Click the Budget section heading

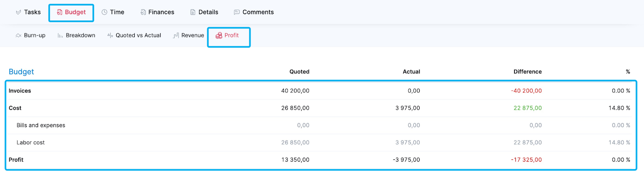pos(21,72)
